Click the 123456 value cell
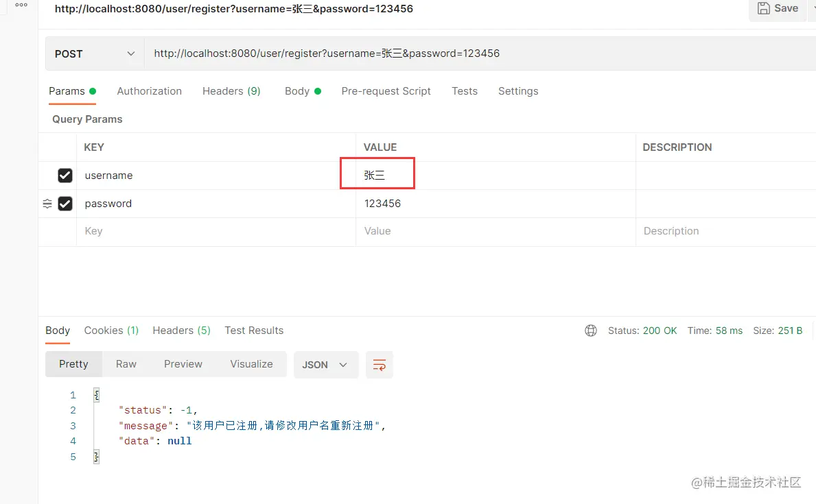This screenshot has height=504, width=816. [496, 204]
